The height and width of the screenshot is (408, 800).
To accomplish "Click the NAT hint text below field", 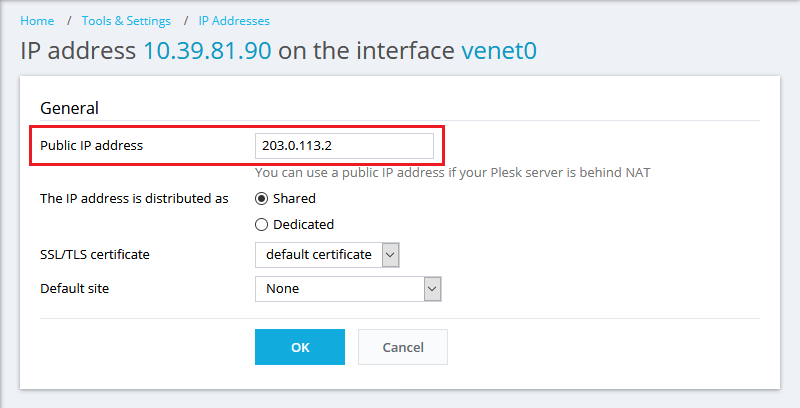I will 453,173.
